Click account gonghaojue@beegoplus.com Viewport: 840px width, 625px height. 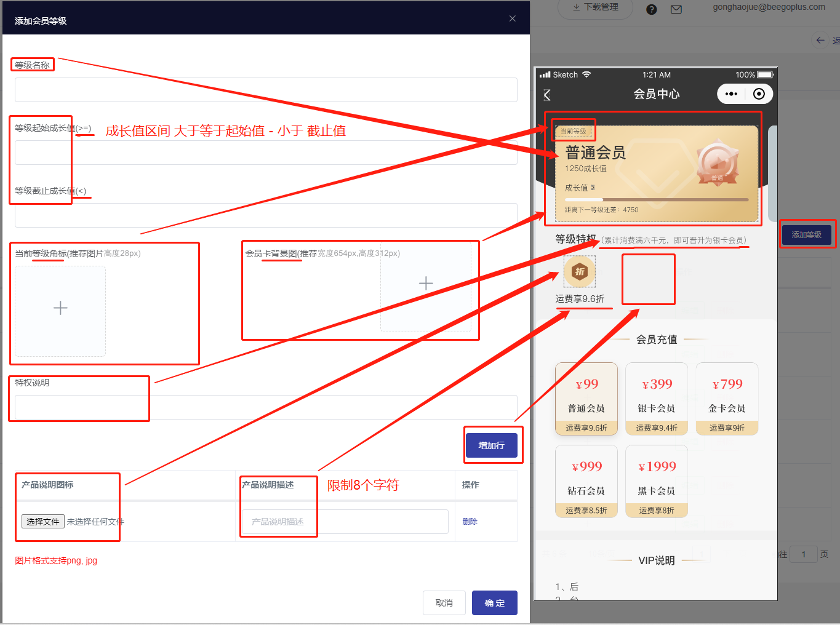(769, 7)
